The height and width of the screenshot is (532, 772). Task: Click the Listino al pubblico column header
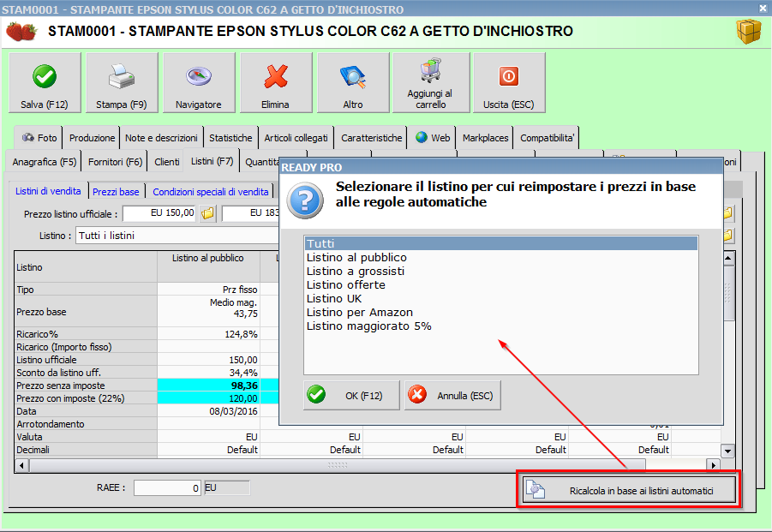208,266
